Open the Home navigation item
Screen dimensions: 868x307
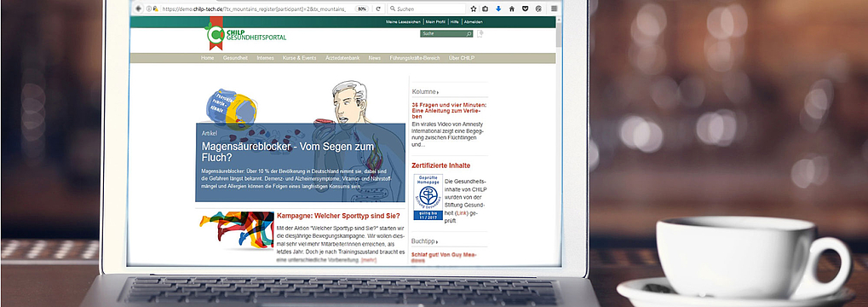[208, 58]
